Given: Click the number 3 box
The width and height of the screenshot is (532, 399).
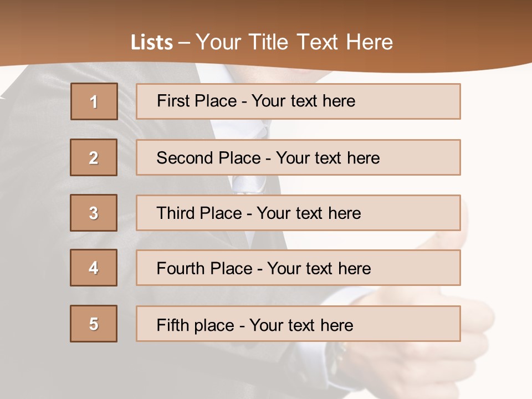Looking at the screenshot, I should (94, 213).
